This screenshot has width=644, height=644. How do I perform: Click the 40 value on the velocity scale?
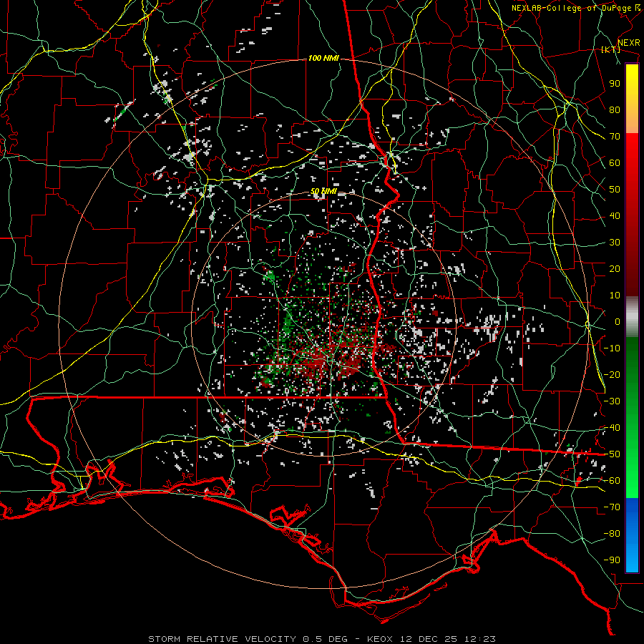(x=615, y=216)
